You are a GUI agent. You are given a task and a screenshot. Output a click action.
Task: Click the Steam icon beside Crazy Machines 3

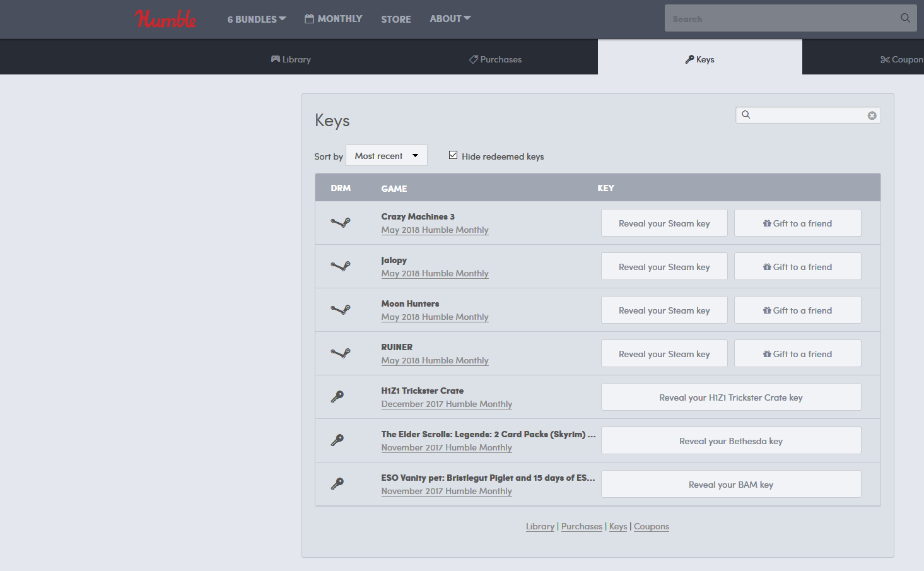click(341, 223)
